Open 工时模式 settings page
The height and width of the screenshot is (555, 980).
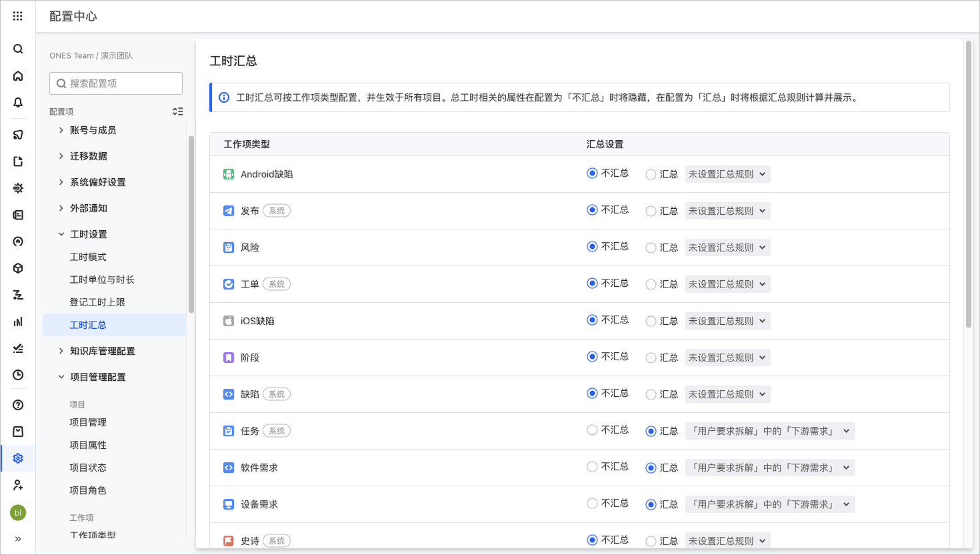point(88,257)
